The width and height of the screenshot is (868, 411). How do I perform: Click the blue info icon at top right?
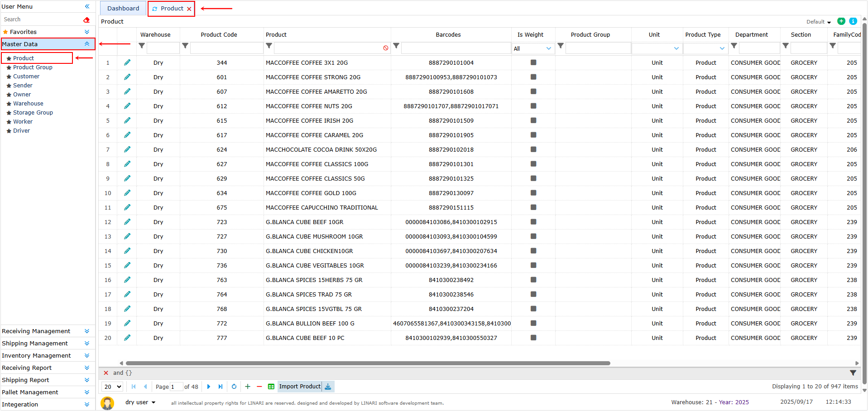[x=853, y=21]
